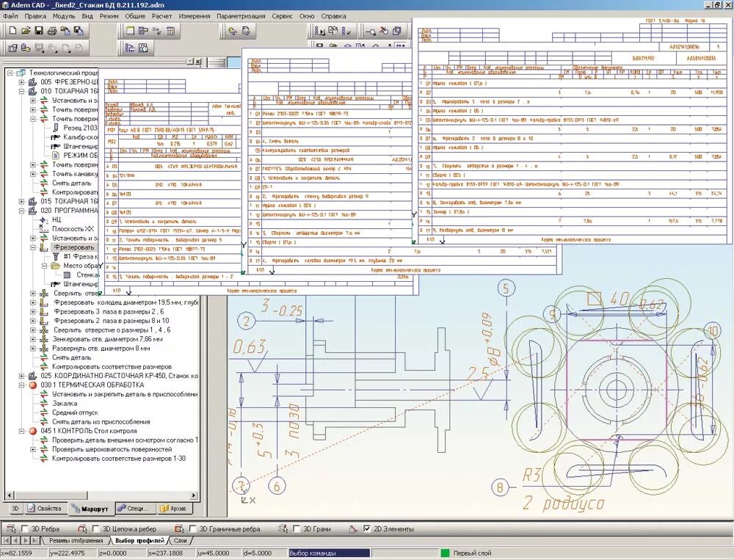734x560 pixels.
Task: Click the red ball icon of 030 1 ТЕРМИЧЕСКАЯ ОБРАБОТКА
Action: [32, 385]
